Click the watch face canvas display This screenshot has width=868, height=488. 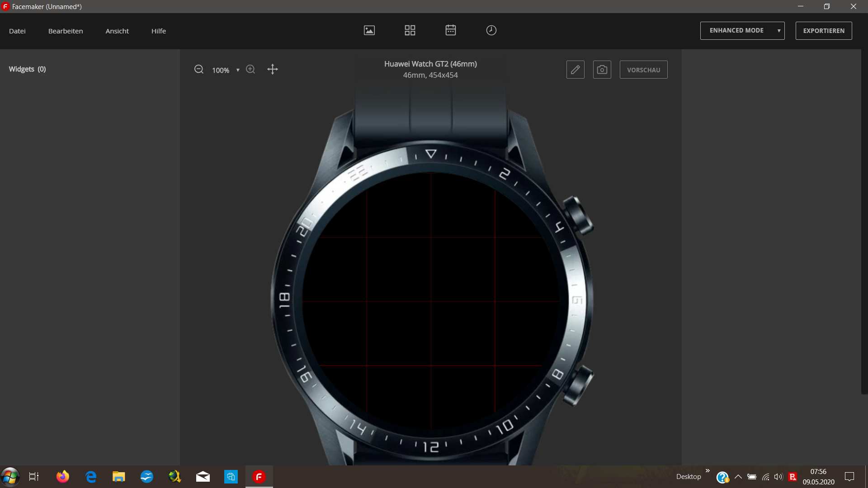(x=431, y=301)
